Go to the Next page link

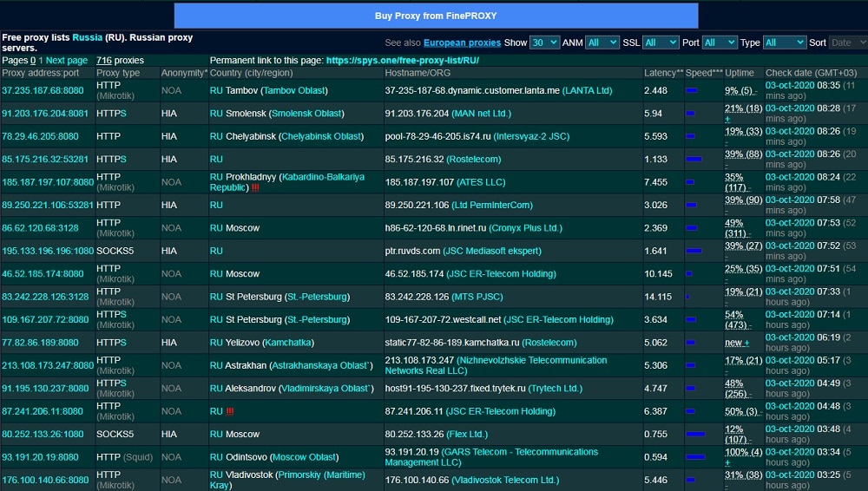(67, 61)
